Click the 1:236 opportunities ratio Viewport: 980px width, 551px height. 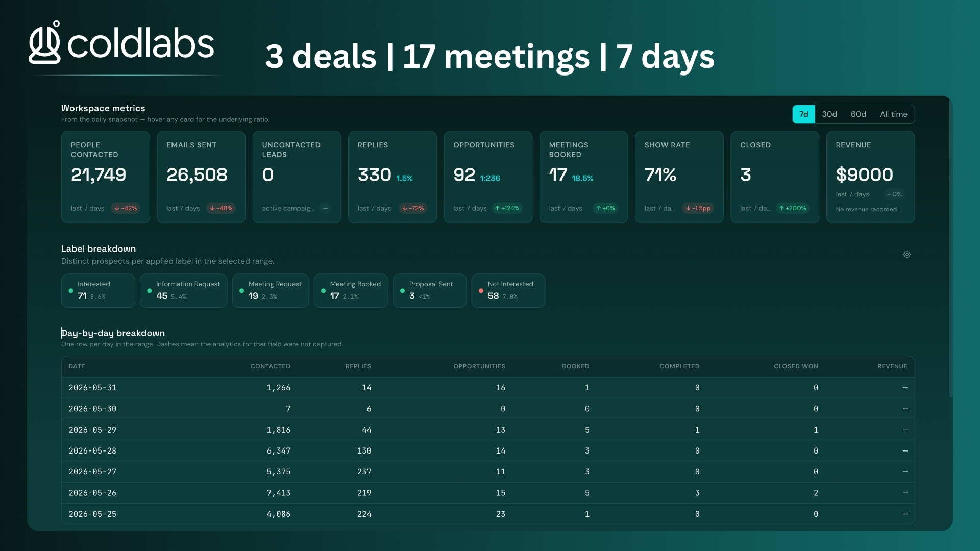490,178
